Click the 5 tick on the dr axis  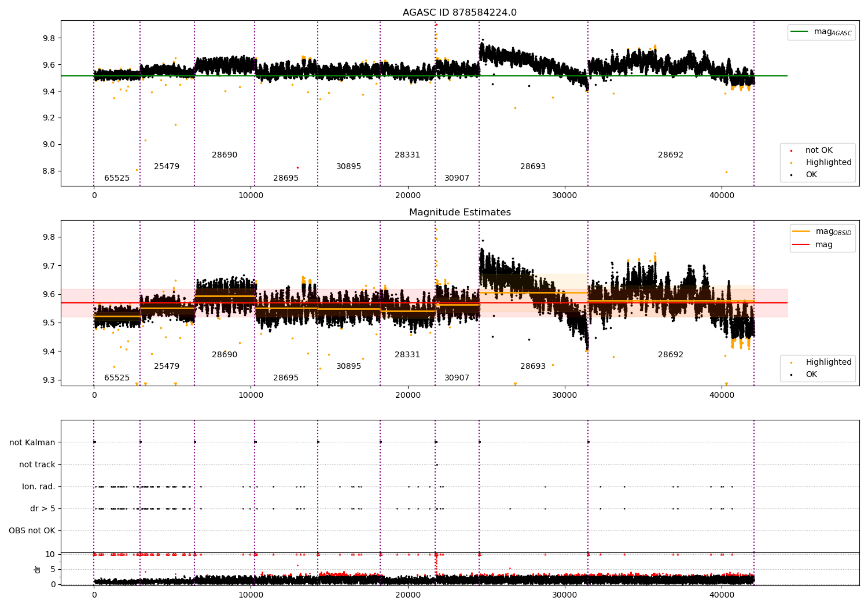coord(53,570)
